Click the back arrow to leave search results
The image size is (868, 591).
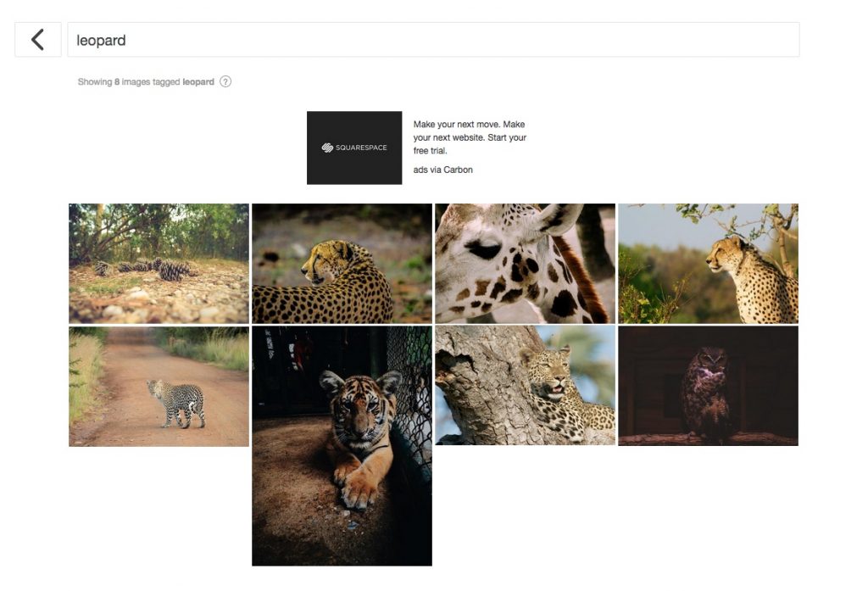pos(37,39)
